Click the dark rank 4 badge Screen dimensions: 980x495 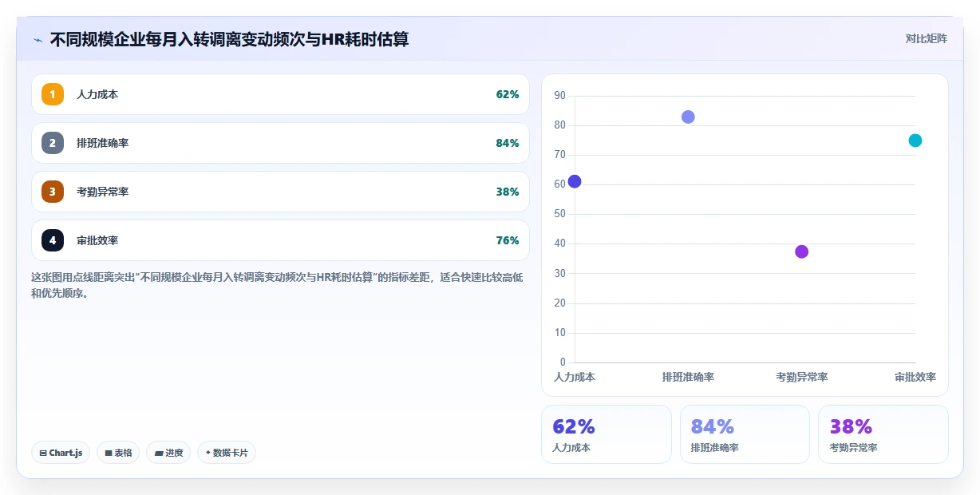[x=53, y=240]
